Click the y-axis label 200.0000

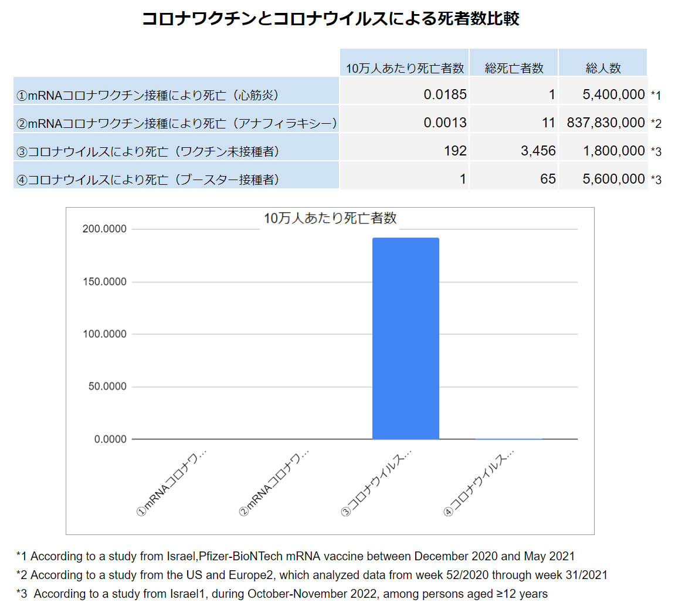(104, 229)
